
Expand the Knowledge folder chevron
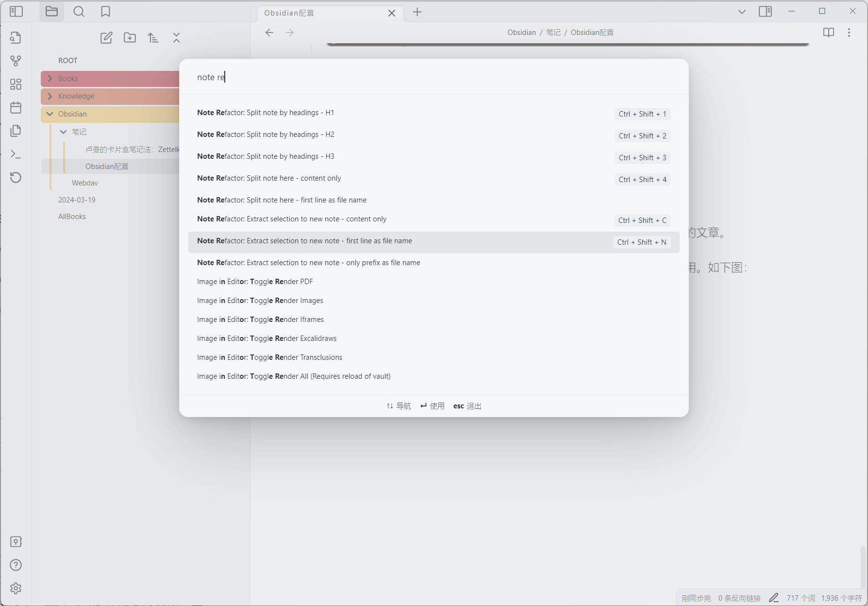[x=50, y=96]
